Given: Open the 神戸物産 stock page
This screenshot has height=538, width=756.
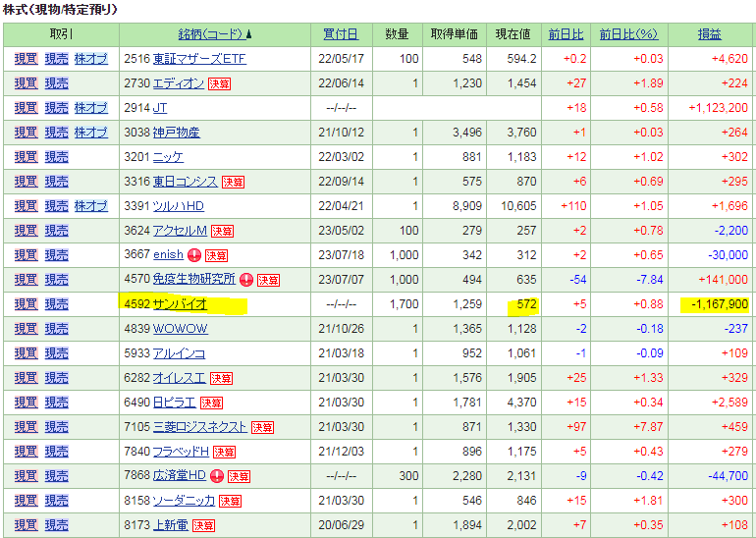Looking at the screenshot, I should [177, 133].
